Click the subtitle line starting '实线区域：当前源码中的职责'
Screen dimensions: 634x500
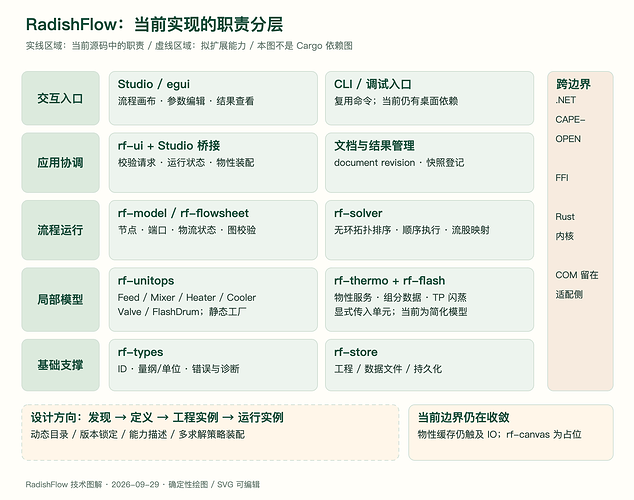189,46
